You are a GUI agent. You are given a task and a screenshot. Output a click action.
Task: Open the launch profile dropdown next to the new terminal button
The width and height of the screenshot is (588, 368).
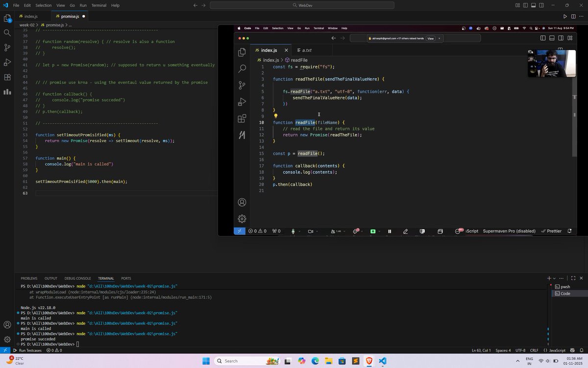point(555,278)
